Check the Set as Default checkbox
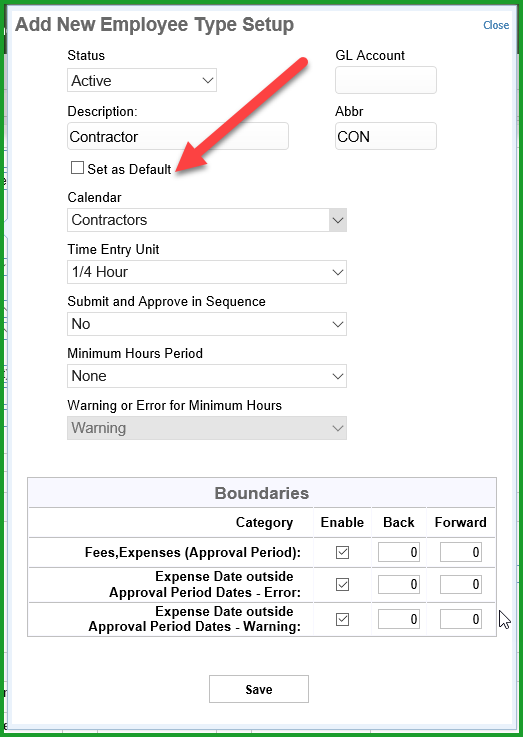 tap(78, 168)
